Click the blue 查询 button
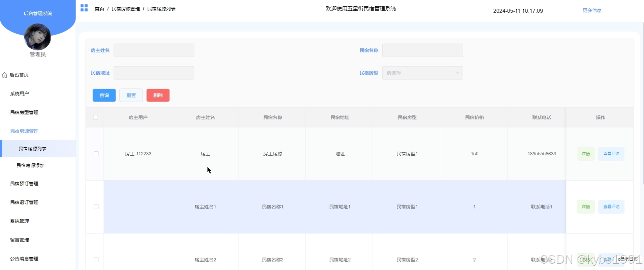Viewport: 644px width, 270px height. tap(104, 95)
